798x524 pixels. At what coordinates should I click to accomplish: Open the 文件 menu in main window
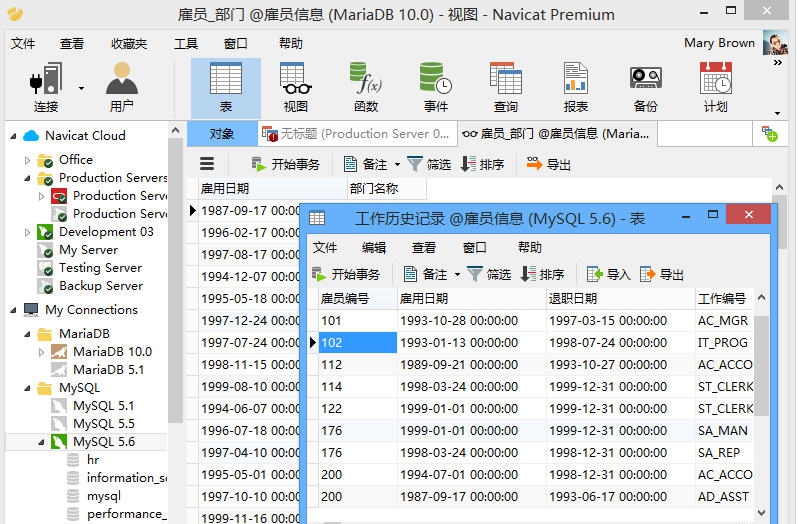pos(23,44)
